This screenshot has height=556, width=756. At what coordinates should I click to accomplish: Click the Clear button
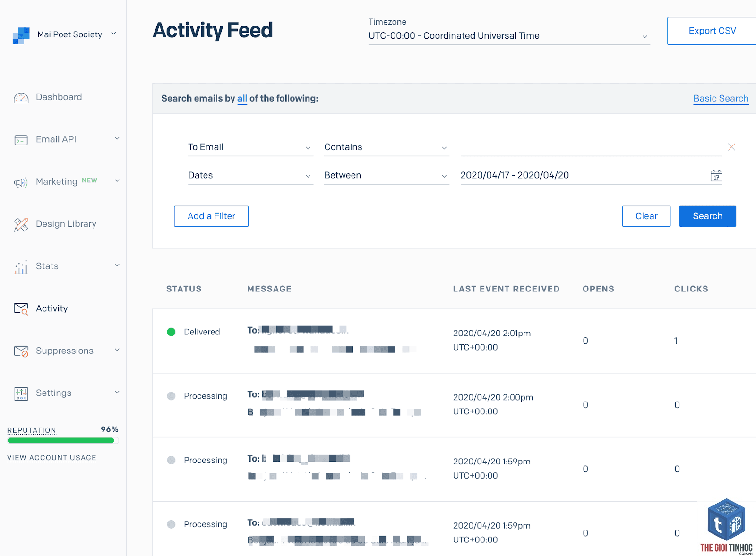646,216
